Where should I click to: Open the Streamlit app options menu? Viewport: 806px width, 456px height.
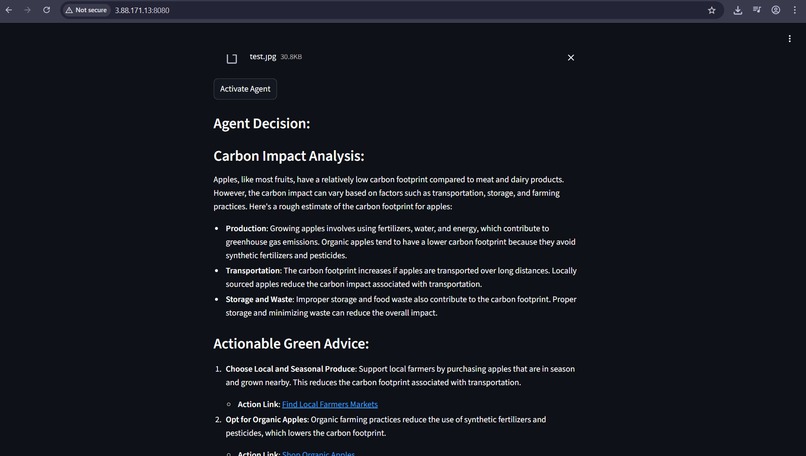pyautogui.click(x=790, y=39)
